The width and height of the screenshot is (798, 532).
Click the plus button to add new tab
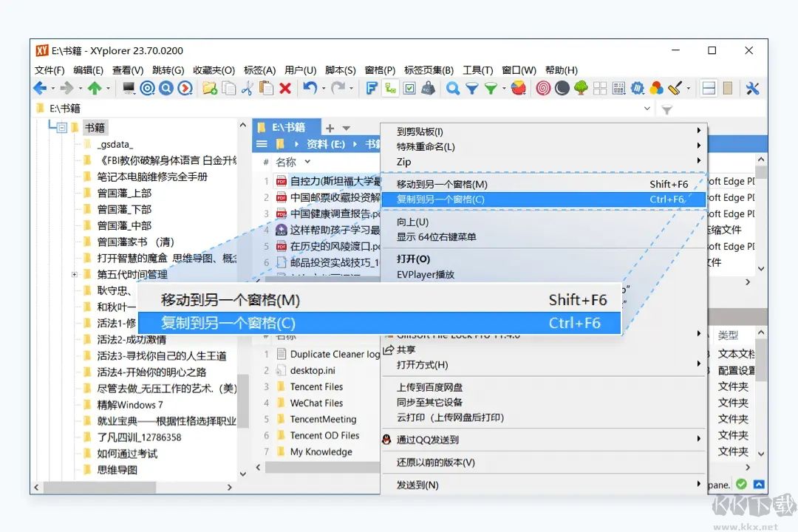coord(330,127)
